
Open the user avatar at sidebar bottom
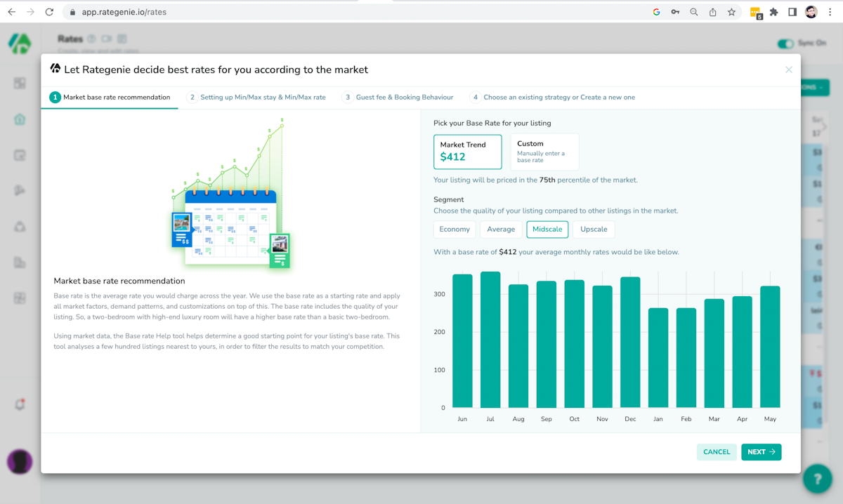click(20, 461)
